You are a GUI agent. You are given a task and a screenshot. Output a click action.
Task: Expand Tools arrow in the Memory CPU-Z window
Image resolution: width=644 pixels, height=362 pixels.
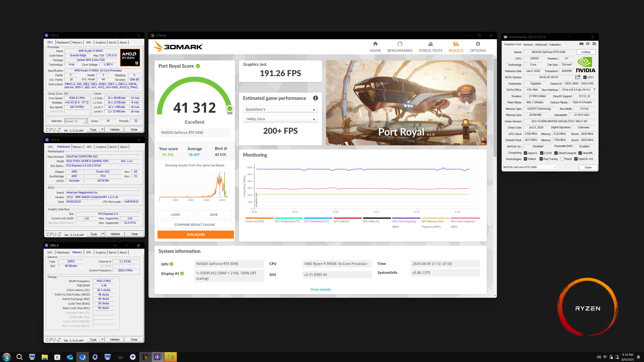pos(102,340)
